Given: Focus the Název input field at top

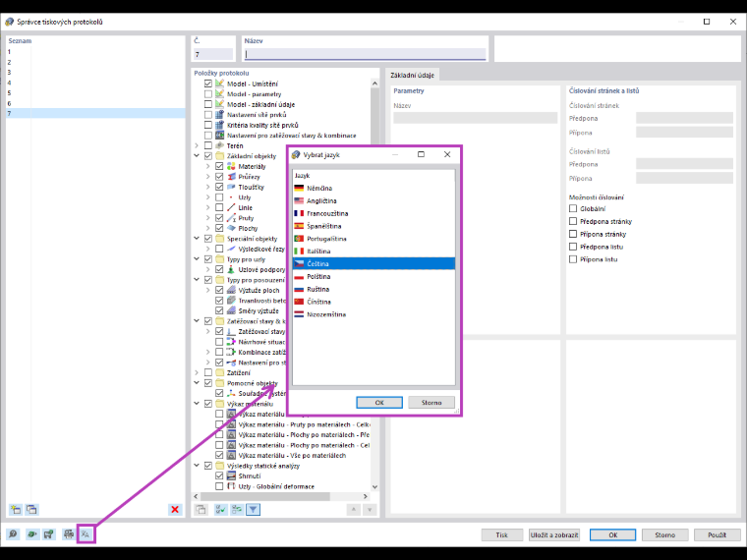Looking at the screenshot, I should click(365, 54).
